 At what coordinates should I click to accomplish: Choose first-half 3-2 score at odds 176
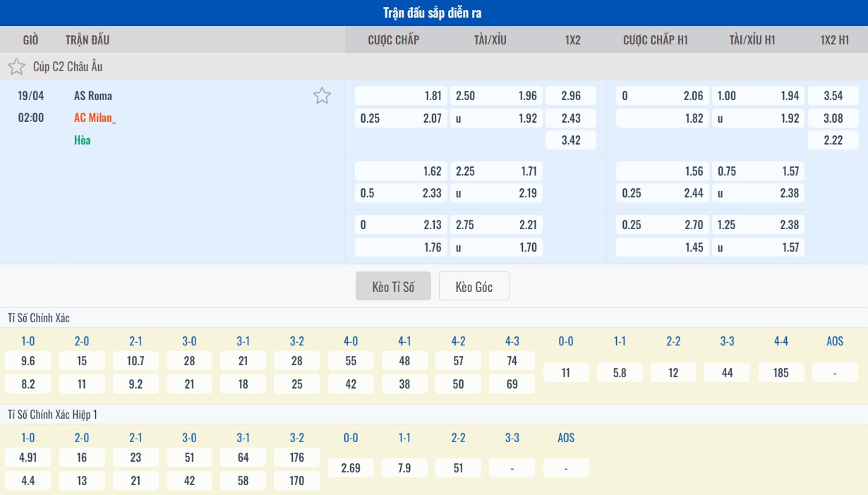(297, 458)
